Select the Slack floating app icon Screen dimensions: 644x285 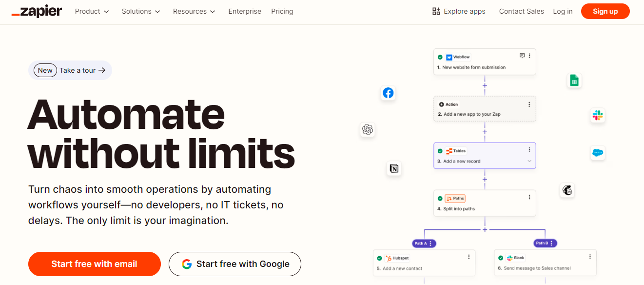[x=597, y=116]
